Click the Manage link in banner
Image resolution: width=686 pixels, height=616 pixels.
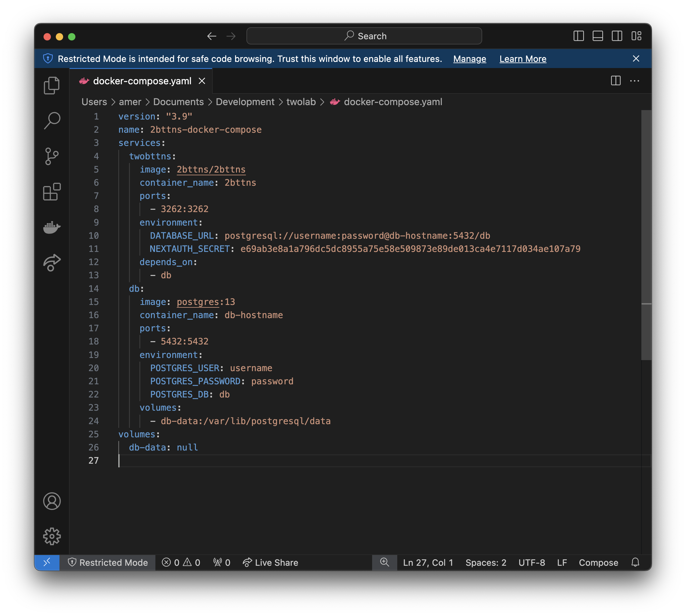pyautogui.click(x=469, y=59)
